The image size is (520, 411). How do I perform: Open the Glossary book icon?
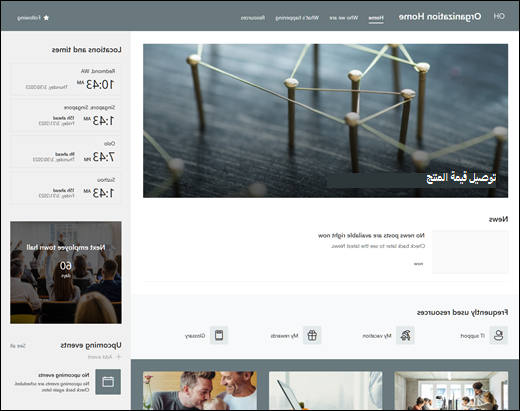219,335
